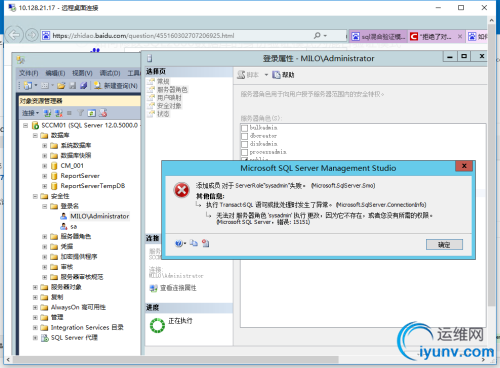Expand the 服务器对象 folder
500x368 pixels.
(35, 287)
